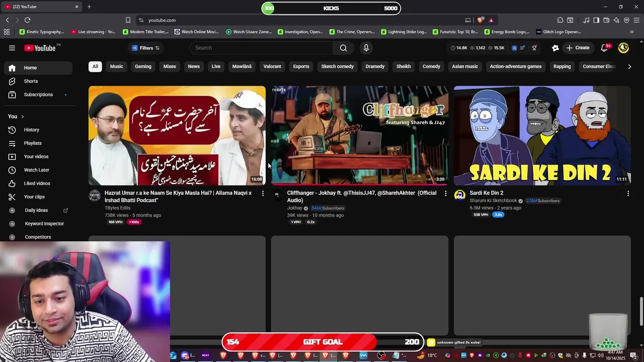Toggle the browser sidebar panel icon
The width and height of the screenshot is (644, 362).
[596, 20]
